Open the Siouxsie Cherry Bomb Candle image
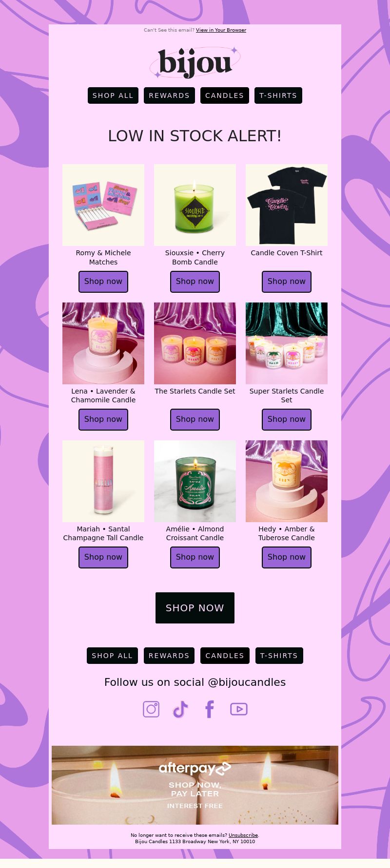 [195, 205]
